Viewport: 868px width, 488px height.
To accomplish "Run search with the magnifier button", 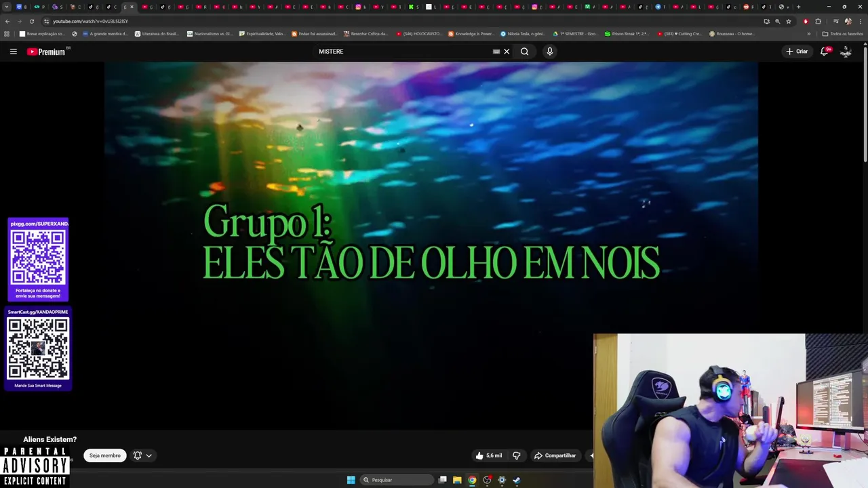I will [524, 52].
